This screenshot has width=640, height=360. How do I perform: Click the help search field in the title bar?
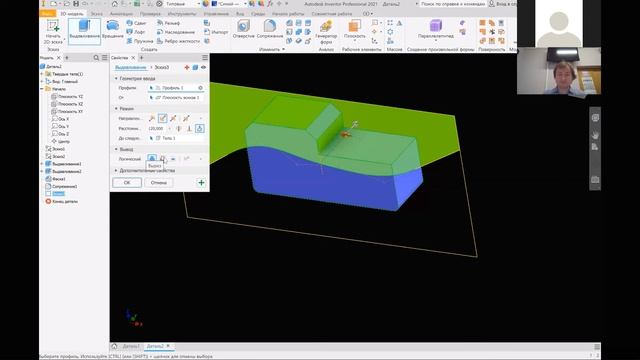(x=453, y=4)
